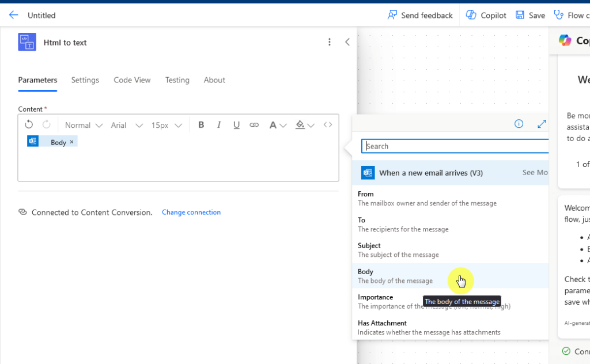Switch to the Code View tab

[x=132, y=80]
